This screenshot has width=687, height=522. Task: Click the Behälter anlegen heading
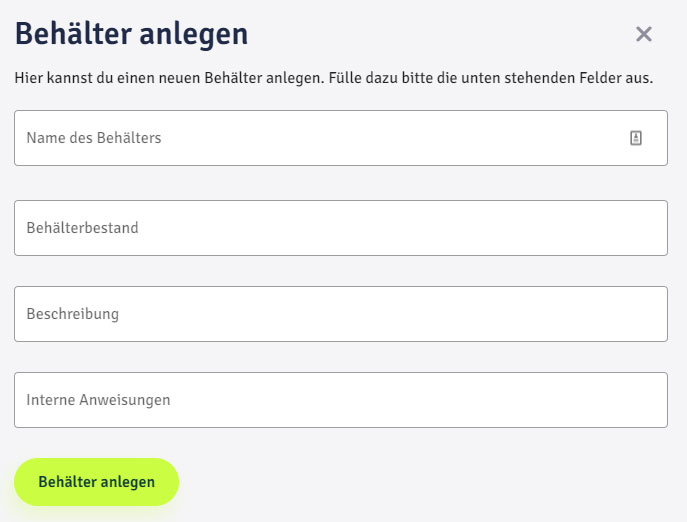pos(131,34)
